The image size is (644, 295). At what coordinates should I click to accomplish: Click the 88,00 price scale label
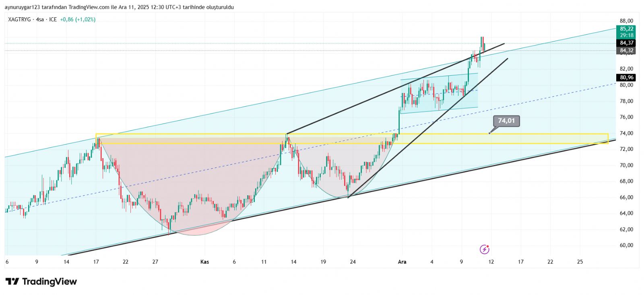click(x=626, y=21)
